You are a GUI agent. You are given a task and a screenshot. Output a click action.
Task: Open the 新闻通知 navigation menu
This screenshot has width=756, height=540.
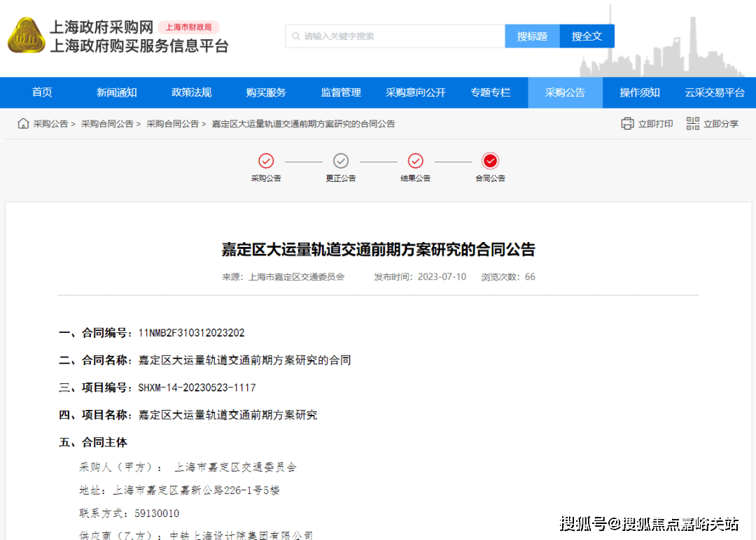tap(116, 92)
